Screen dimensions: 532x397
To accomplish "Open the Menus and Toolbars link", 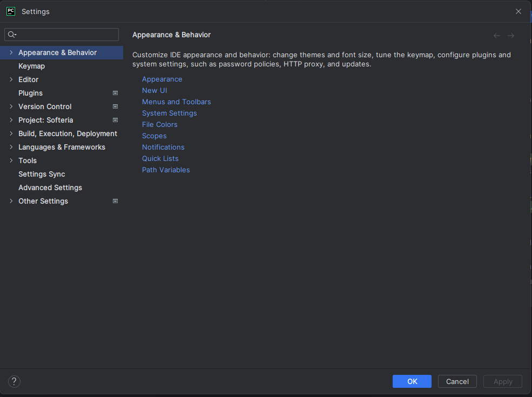I will (176, 102).
